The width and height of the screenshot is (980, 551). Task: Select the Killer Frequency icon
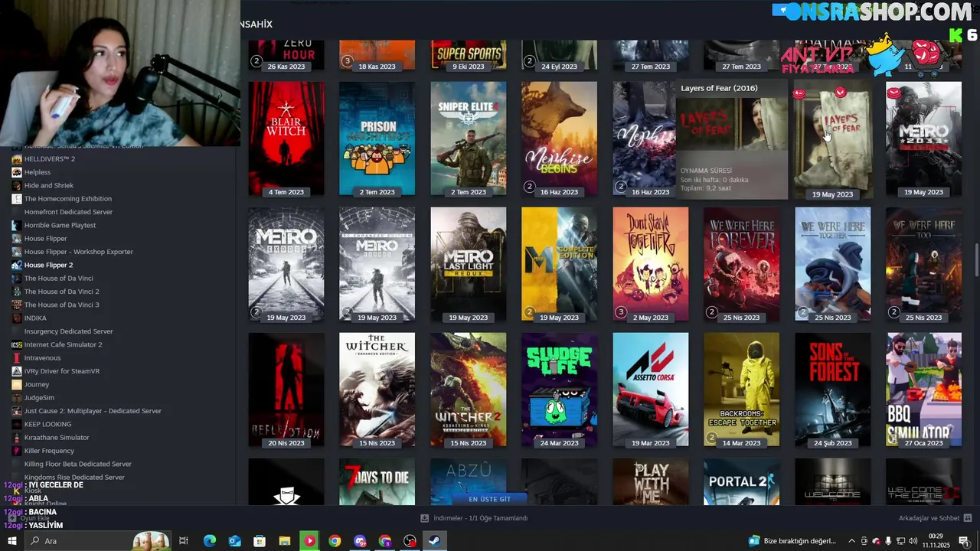[x=17, y=451]
